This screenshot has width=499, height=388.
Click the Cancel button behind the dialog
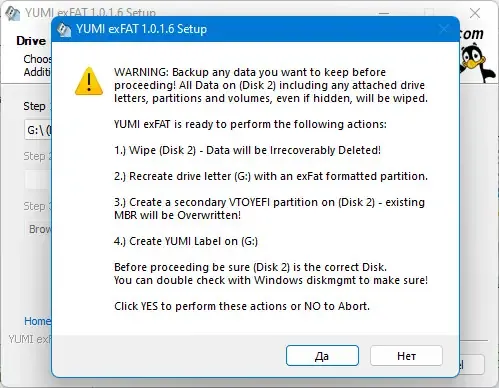[472, 364]
